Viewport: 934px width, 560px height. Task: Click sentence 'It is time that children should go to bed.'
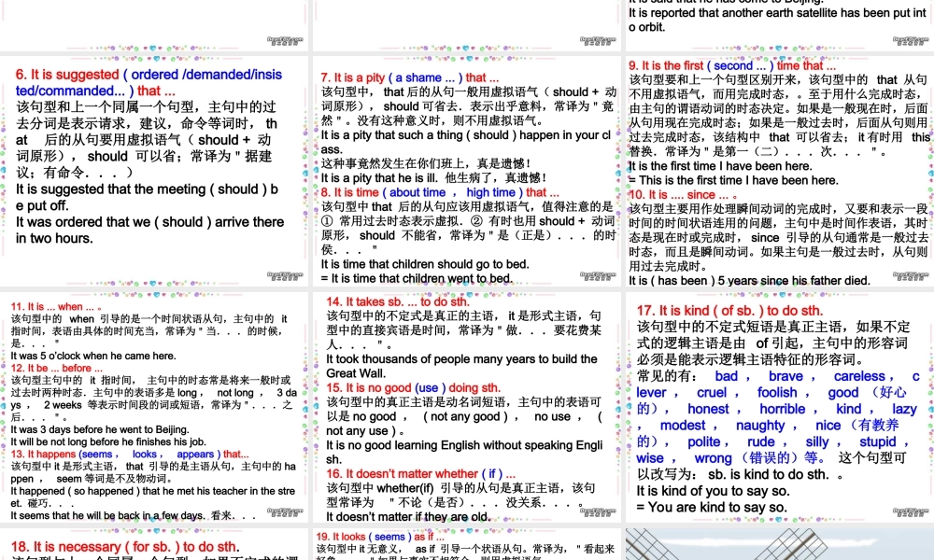tap(425, 264)
